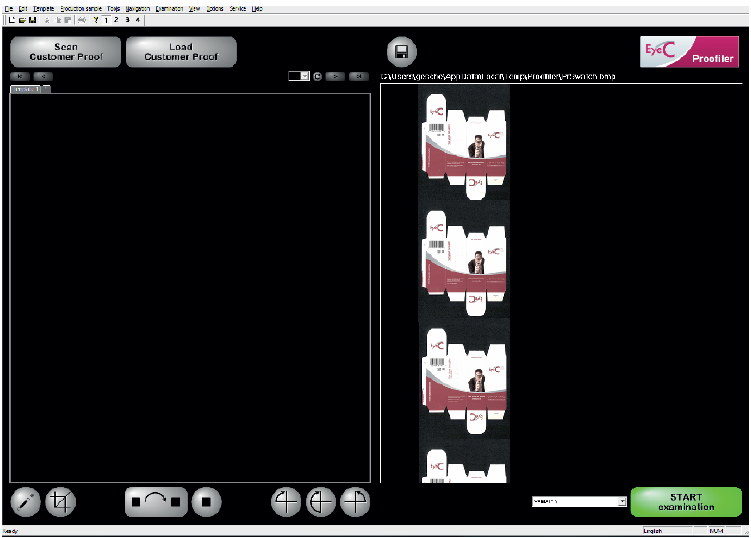Open the Template menu

point(44,9)
